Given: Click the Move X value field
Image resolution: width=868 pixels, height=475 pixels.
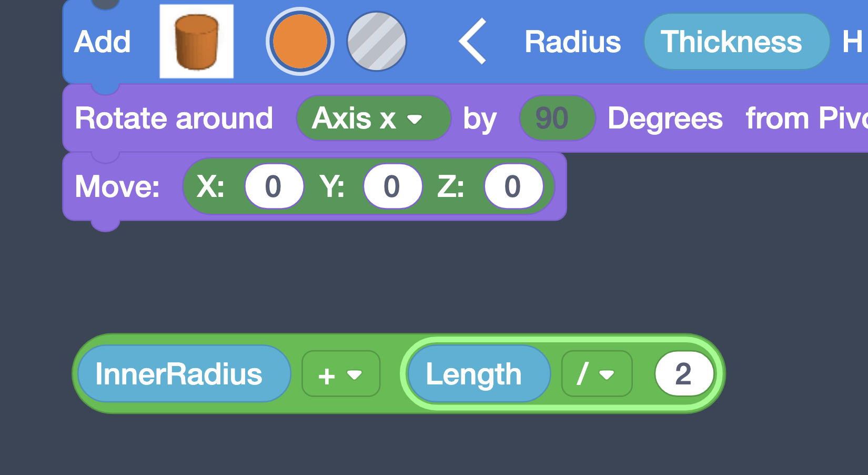Looking at the screenshot, I should [x=274, y=186].
